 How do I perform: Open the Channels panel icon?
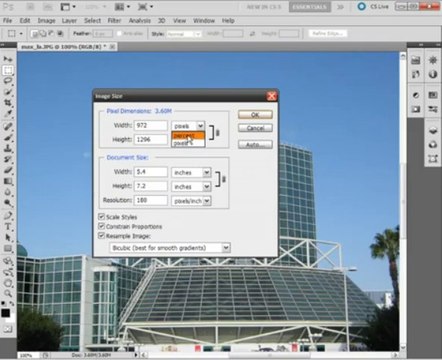coord(433,145)
